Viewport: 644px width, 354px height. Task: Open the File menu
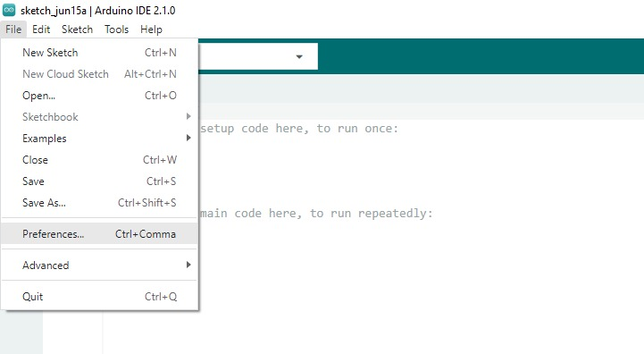coord(13,29)
